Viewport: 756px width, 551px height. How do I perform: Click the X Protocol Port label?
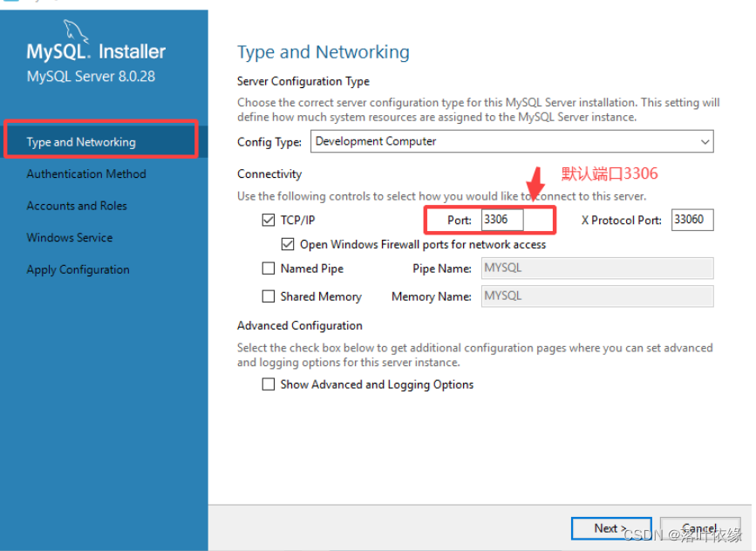[622, 221]
